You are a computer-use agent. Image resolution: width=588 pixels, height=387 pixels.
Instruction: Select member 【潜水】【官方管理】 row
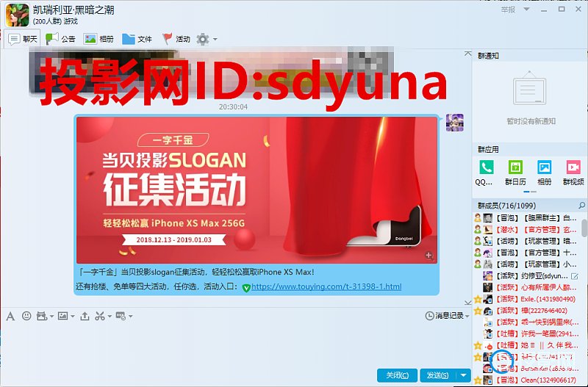pos(526,230)
